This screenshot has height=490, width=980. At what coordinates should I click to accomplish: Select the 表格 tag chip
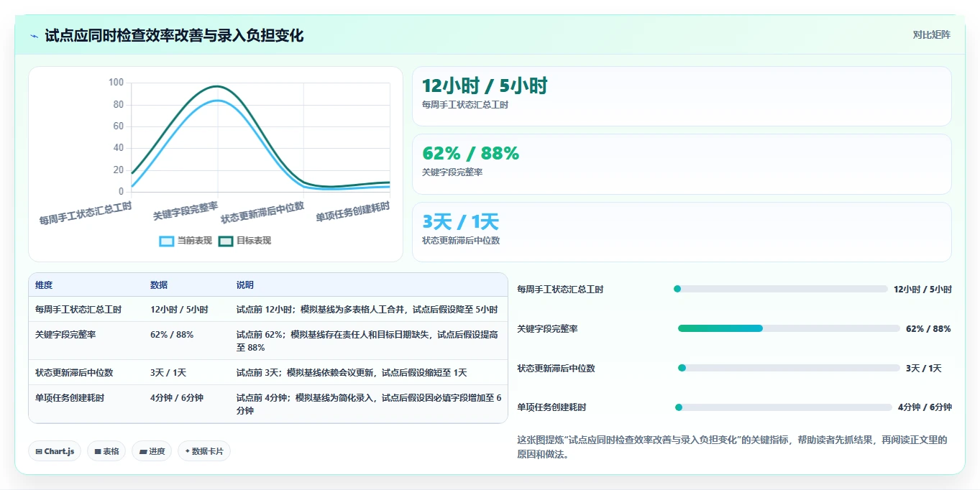pos(106,451)
